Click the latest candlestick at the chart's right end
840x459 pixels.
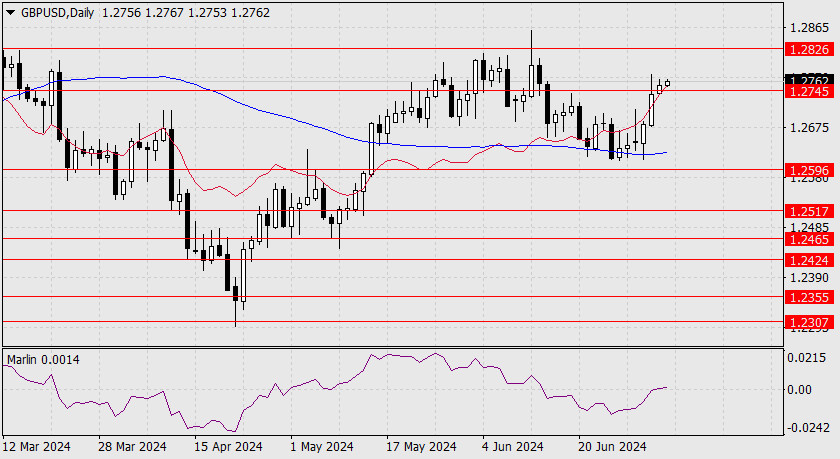pyautogui.click(x=668, y=83)
